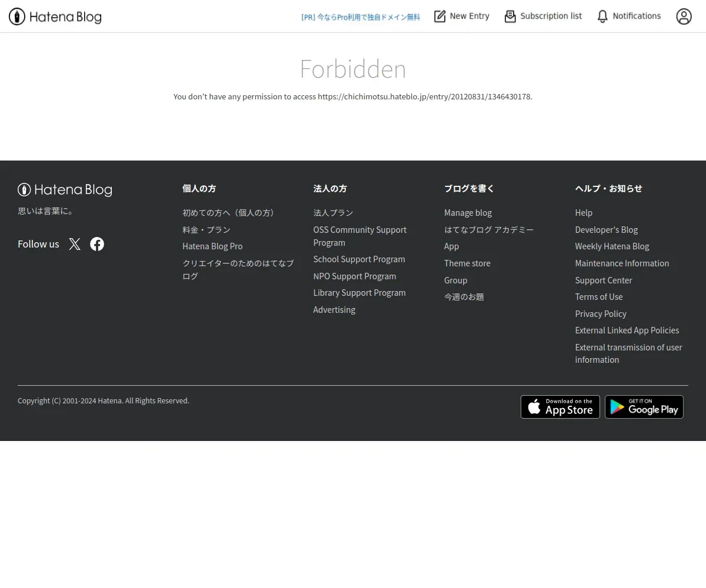Click the Follow us label
This screenshot has height=588, width=706.
[x=38, y=244]
